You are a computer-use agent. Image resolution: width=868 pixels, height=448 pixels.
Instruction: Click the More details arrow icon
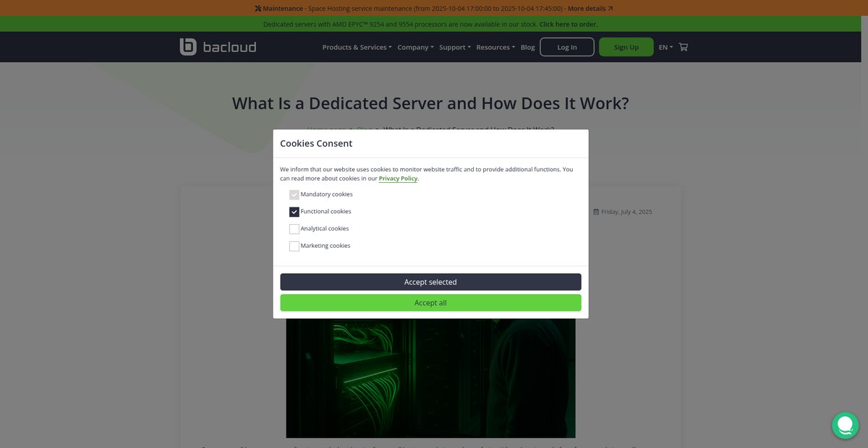pyautogui.click(x=610, y=9)
